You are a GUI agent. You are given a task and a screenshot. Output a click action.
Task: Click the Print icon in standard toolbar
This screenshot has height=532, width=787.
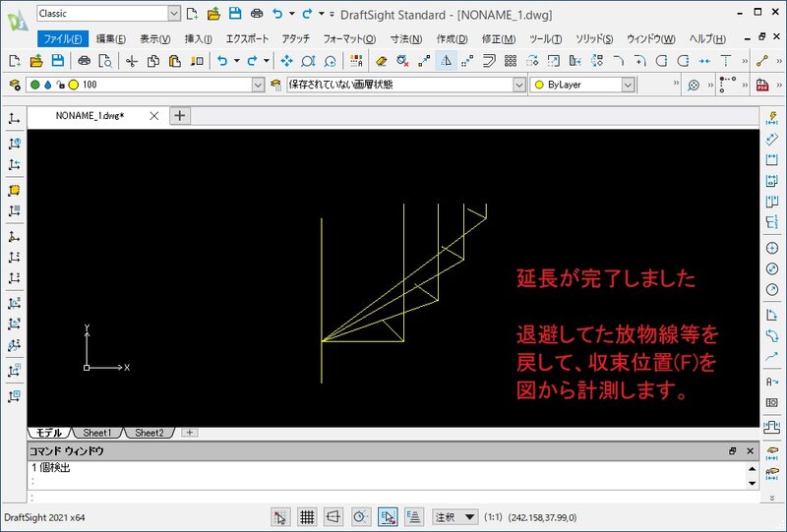(x=84, y=61)
